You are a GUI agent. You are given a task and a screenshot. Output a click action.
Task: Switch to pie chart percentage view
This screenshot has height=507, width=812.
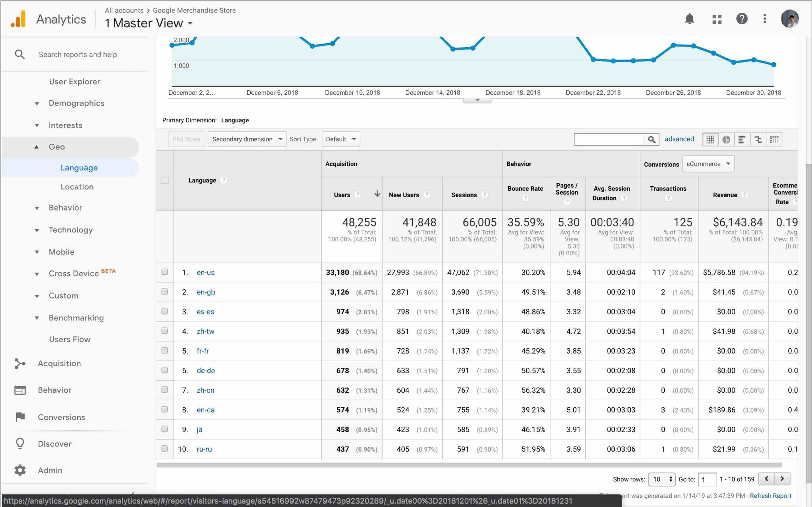726,139
